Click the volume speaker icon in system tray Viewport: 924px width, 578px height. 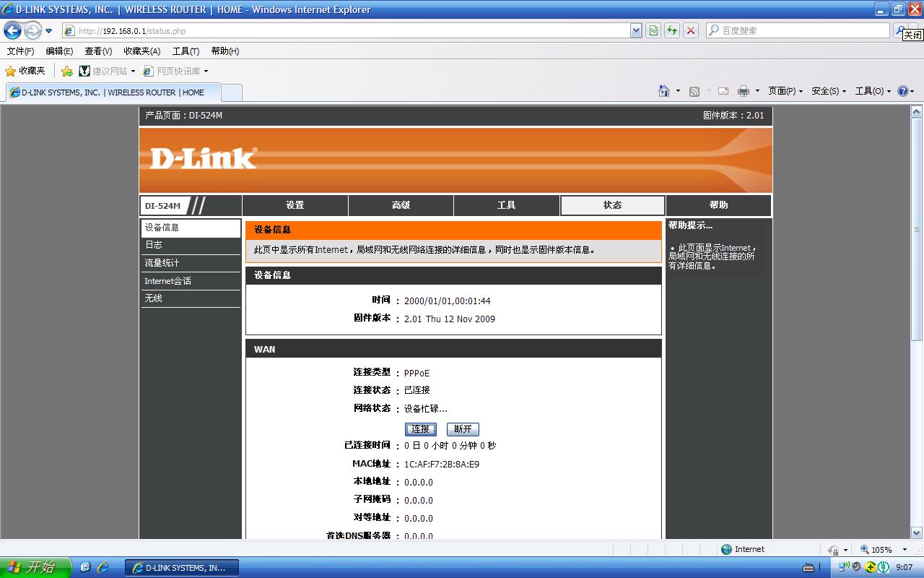pos(855,566)
